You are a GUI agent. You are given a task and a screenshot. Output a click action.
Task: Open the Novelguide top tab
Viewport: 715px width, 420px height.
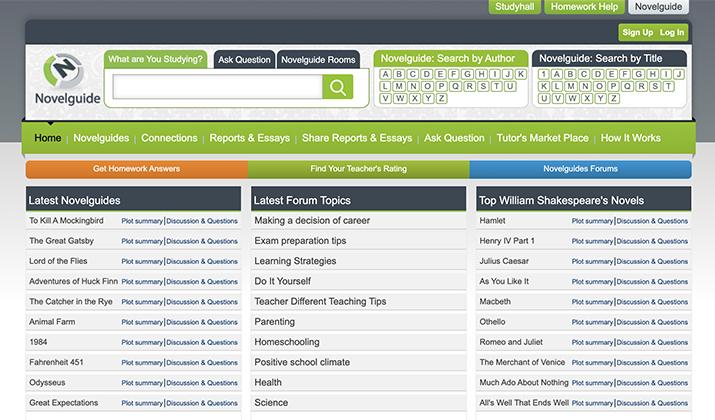tap(658, 7)
